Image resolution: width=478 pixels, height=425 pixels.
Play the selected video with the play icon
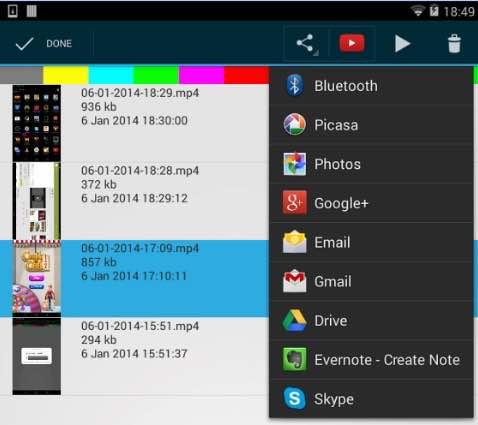(402, 44)
